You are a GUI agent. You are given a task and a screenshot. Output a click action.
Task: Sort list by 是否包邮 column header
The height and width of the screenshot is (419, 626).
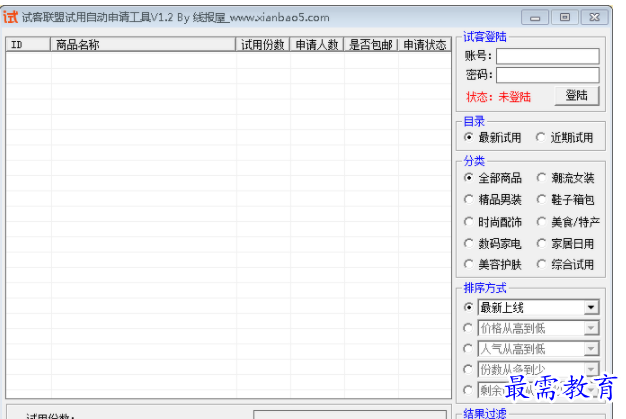click(370, 44)
